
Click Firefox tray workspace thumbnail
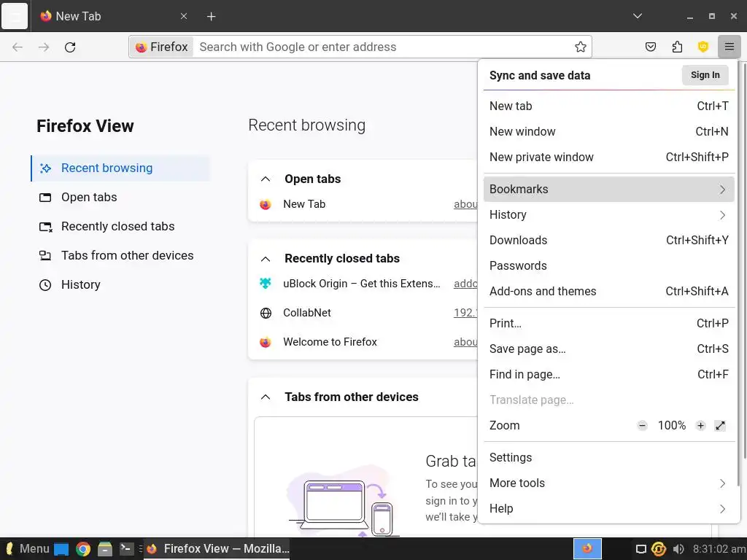(587, 548)
